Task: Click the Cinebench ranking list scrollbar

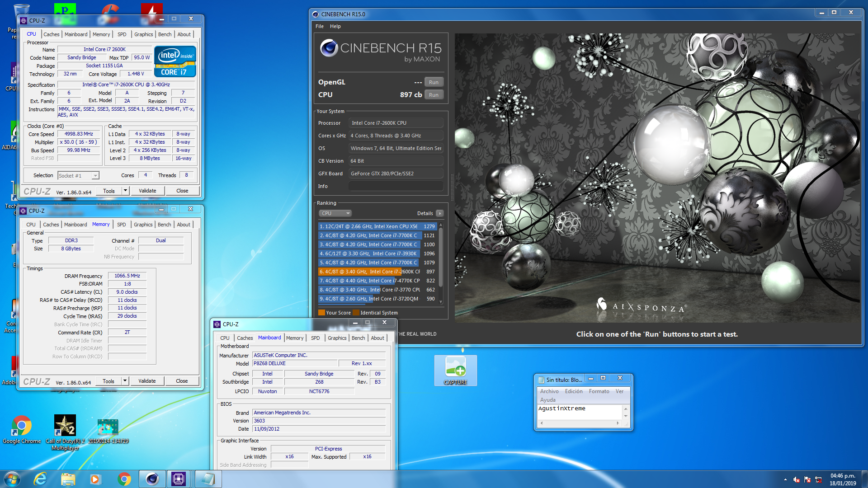Action: tap(441, 263)
